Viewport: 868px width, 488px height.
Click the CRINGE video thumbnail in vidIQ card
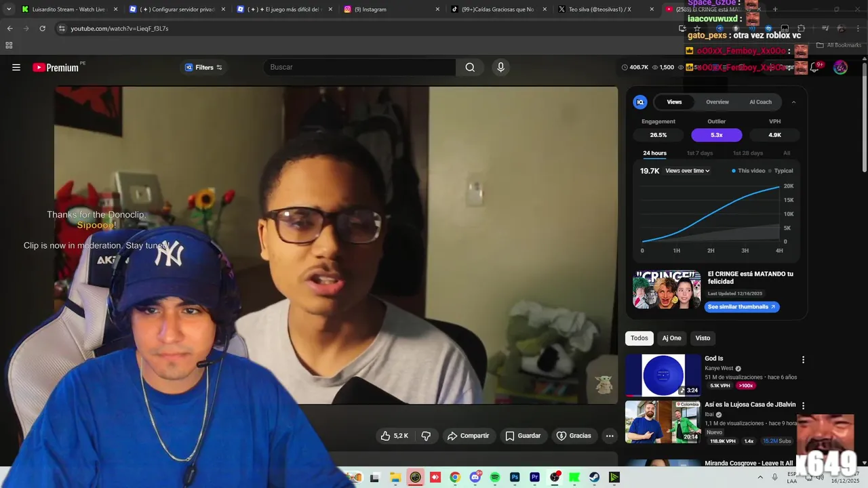[667, 290]
